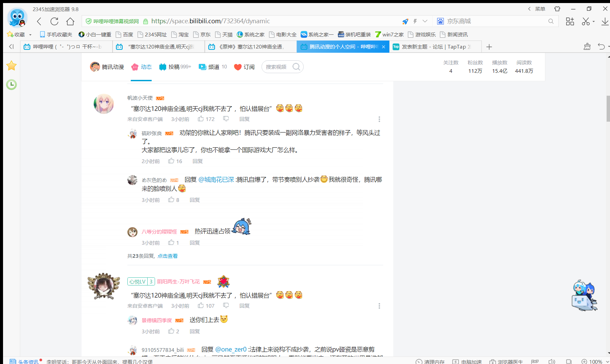Image resolution: width=610 pixels, height=364 pixels.
Task: Open the scissors screenshot tool
Action: (586, 22)
